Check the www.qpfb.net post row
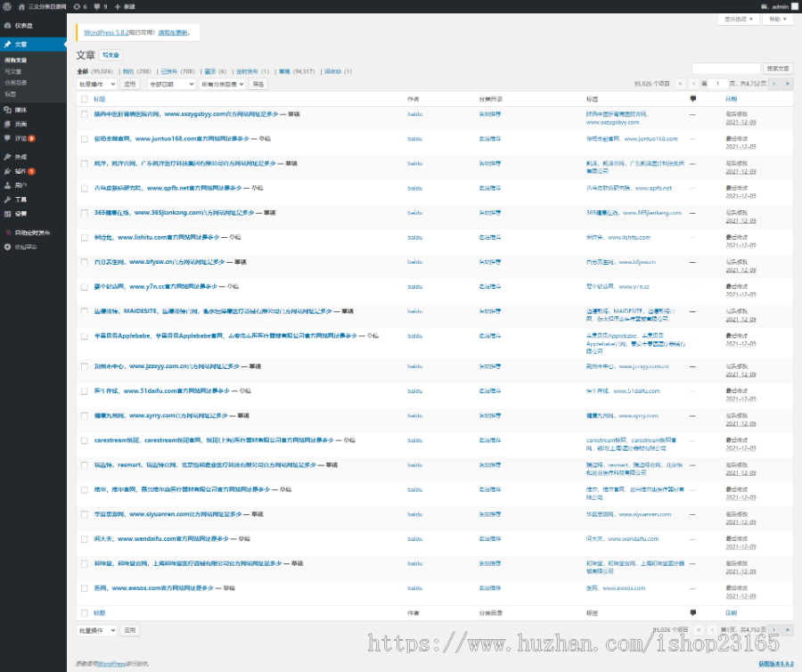This screenshot has width=802, height=672. pos(85,188)
